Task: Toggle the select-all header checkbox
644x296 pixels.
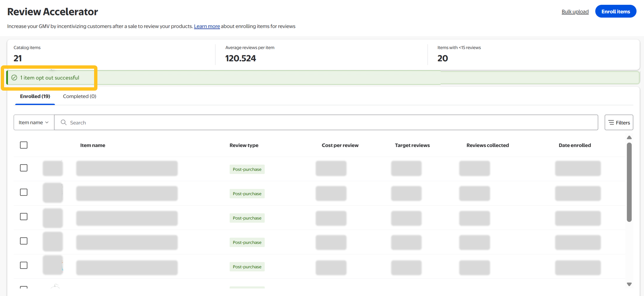Action: pyautogui.click(x=24, y=145)
